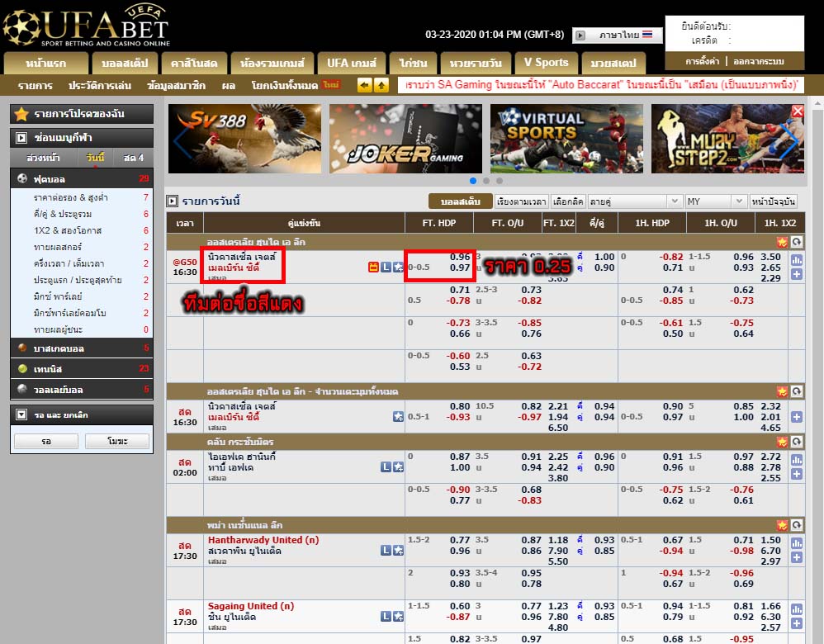The height and width of the screenshot is (644, 824).
Task: Open the star-marked รายการโปรดของฉัน favorites panel
Action: pos(82,114)
